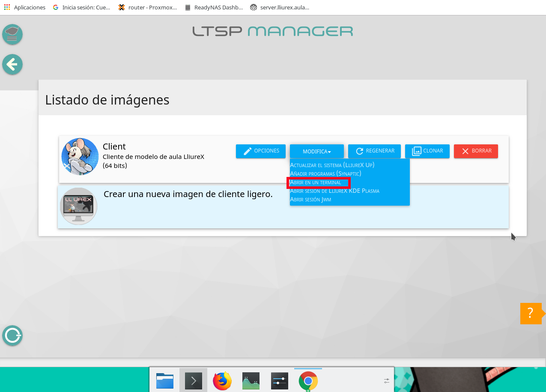Open Chrome icon in taskbar
The width and height of the screenshot is (546, 392).
pos(308,380)
